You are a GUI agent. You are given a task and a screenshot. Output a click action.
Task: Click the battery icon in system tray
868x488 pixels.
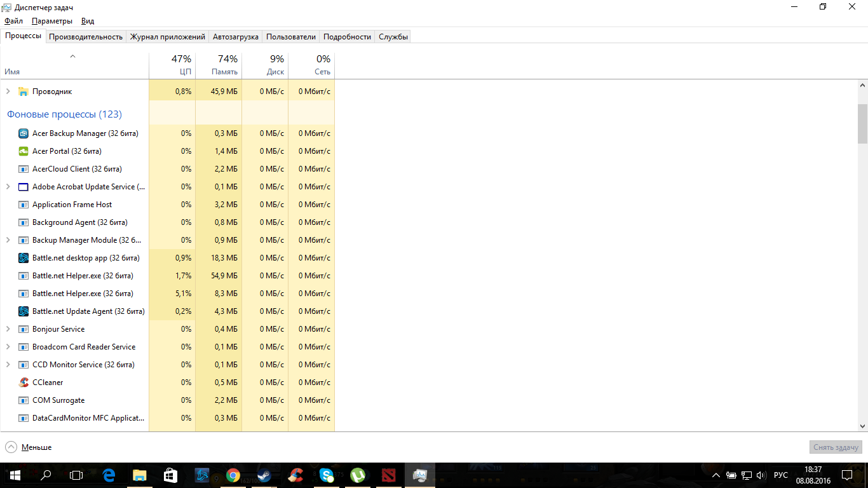pos(731,475)
